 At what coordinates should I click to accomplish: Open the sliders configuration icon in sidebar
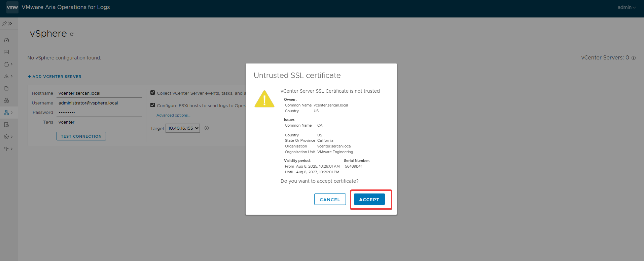click(6, 149)
